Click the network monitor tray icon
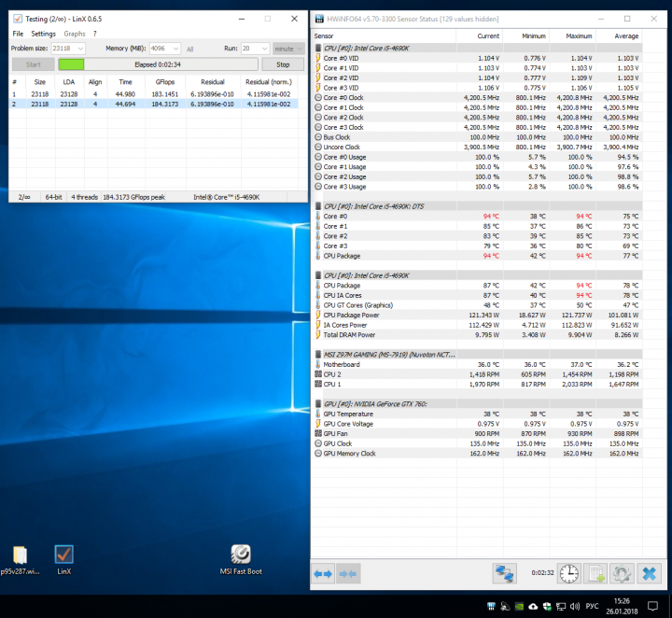672x618 pixels. pyautogui.click(x=561, y=607)
